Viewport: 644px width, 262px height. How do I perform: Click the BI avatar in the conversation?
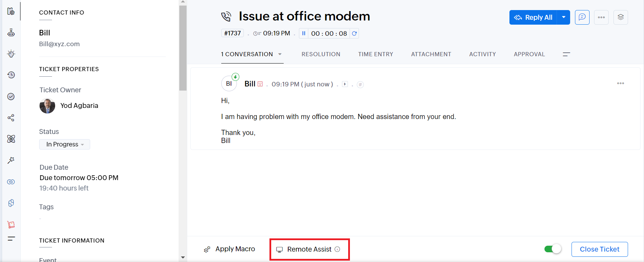229,83
